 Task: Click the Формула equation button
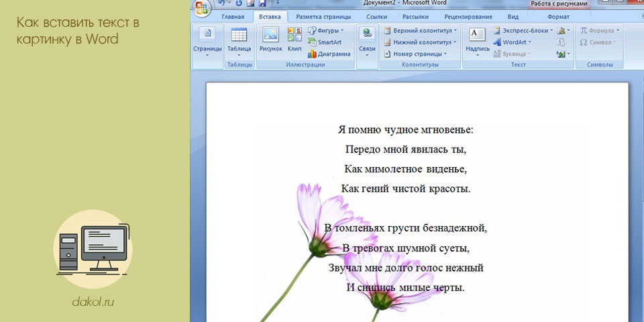coord(599,31)
